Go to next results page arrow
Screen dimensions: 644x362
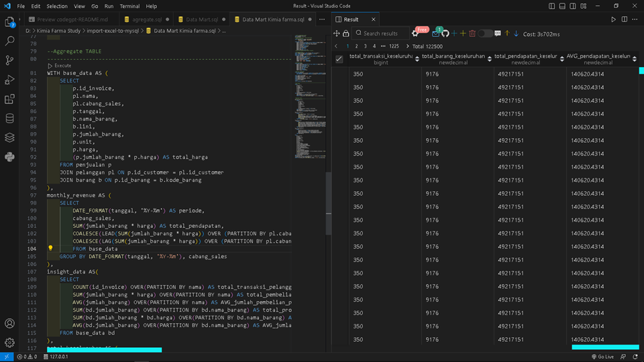pos(407,46)
